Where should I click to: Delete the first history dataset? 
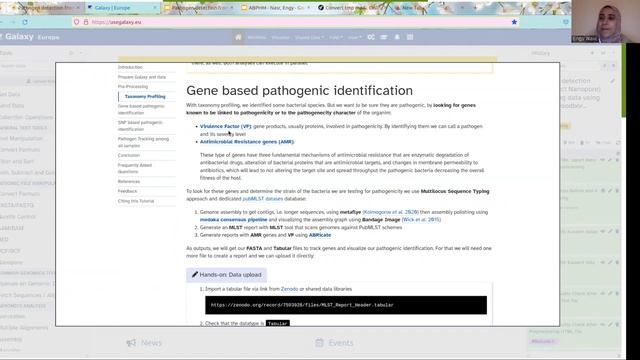tap(617, 160)
